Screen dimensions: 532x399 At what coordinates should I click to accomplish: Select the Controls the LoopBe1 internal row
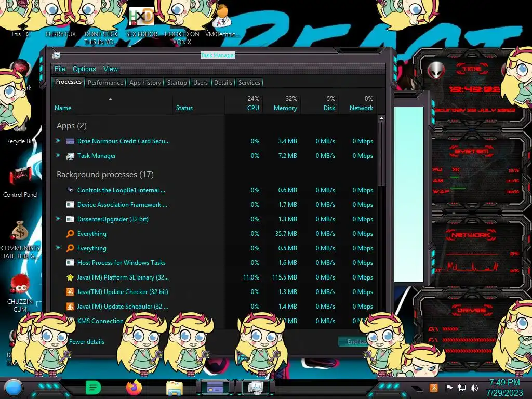pyautogui.click(x=214, y=190)
